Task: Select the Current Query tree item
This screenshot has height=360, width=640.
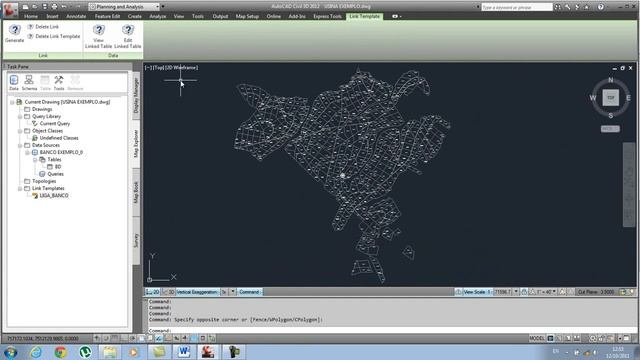Action: click(x=55, y=124)
